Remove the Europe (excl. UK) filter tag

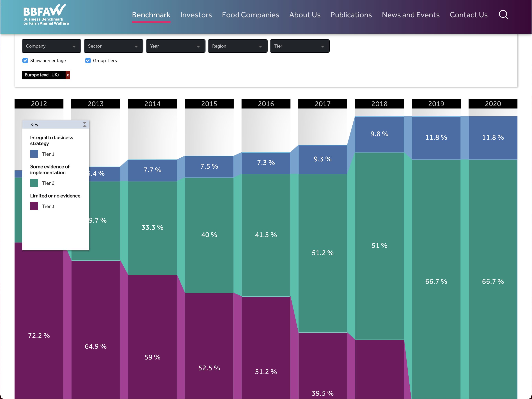point(68,75)
